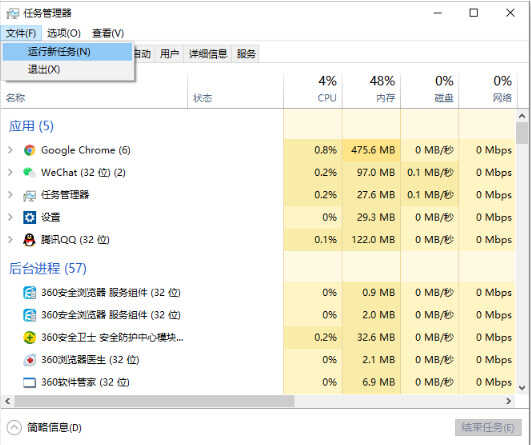Screen dimensions: 531x445
Task: Click the 97.0 MB memory value
Action: tap(376, 172)
